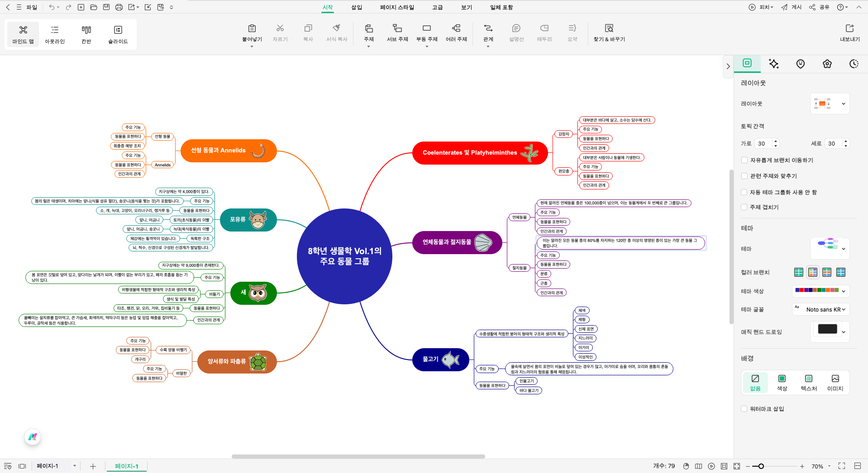
Task: Open the 보기 menu
Action: pos(466,7)
